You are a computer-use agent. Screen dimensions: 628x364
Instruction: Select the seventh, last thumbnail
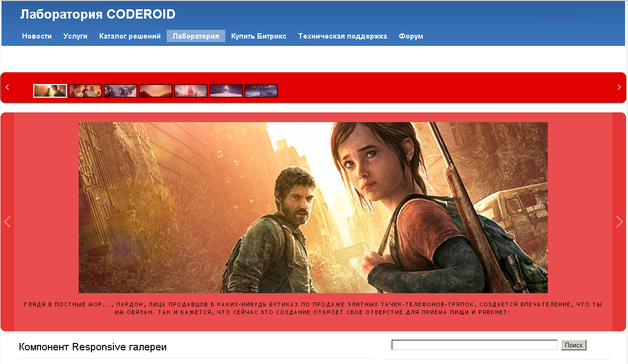261,91
